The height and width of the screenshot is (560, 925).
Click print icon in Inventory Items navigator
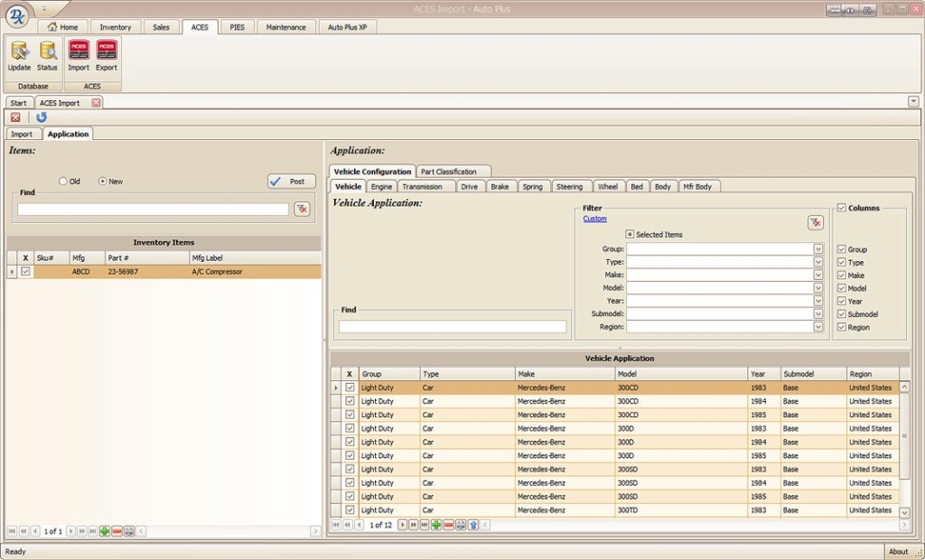[129, 531]
